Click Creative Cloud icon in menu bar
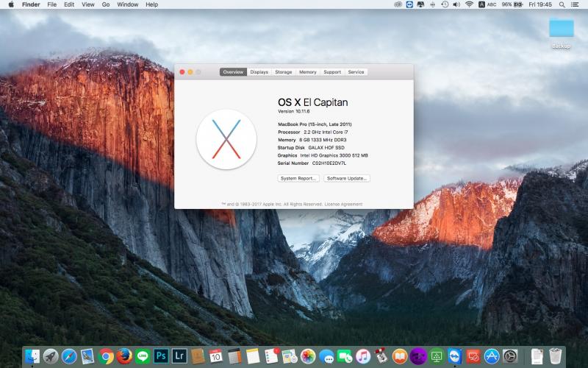The height and width of the screenshot is (368, 588). point(398,4)
